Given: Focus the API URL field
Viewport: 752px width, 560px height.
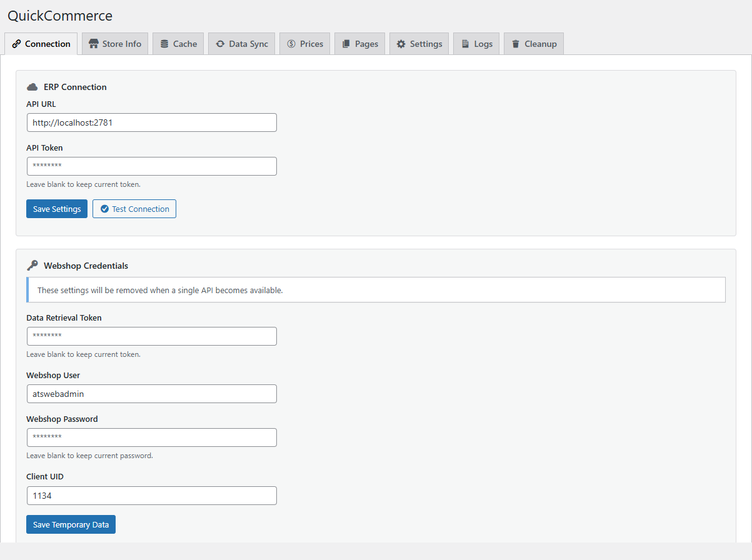Looking at the screenshot, I should coord(152,122).
